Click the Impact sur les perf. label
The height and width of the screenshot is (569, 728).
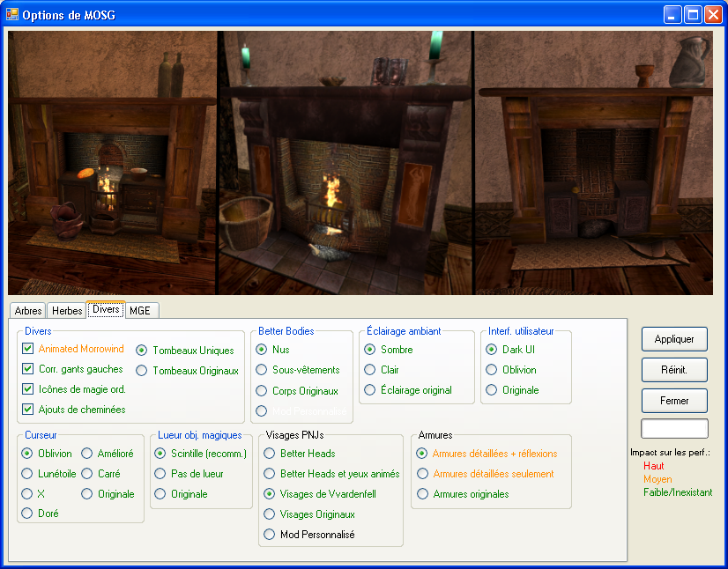[670, 452]
